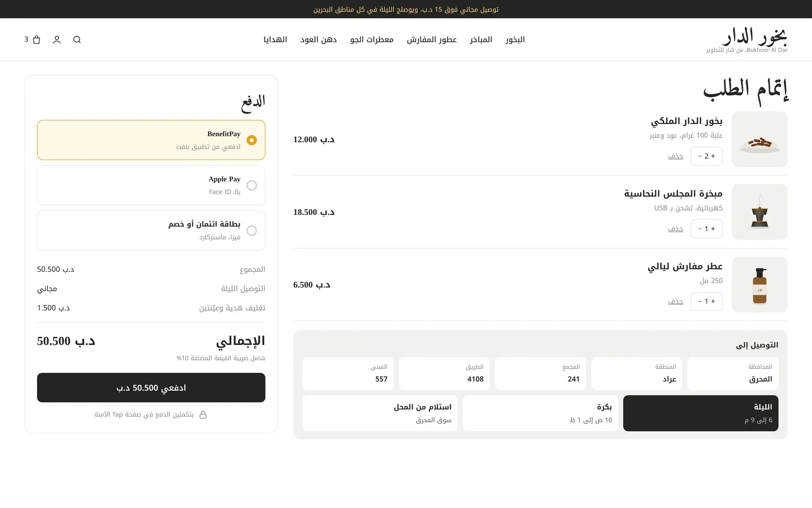View مبخرة المجلس النحاسية product image
This screenshot has width=812, height=508.
[760, 212]
